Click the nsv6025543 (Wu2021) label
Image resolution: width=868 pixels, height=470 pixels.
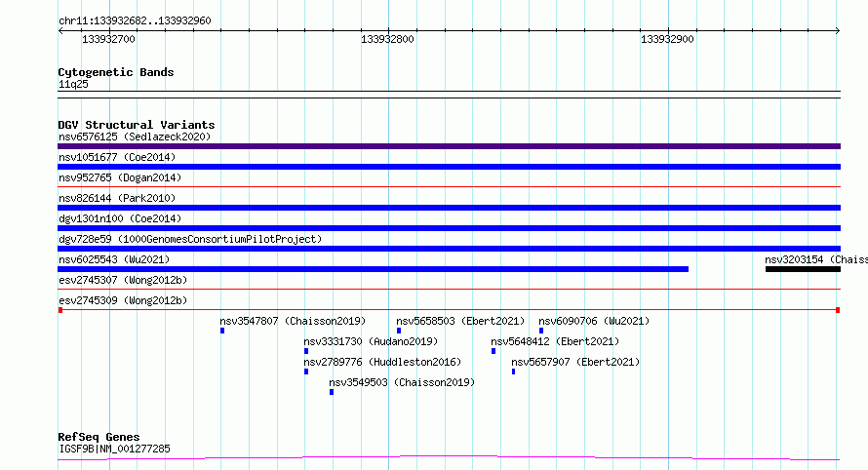click(114, 259)
